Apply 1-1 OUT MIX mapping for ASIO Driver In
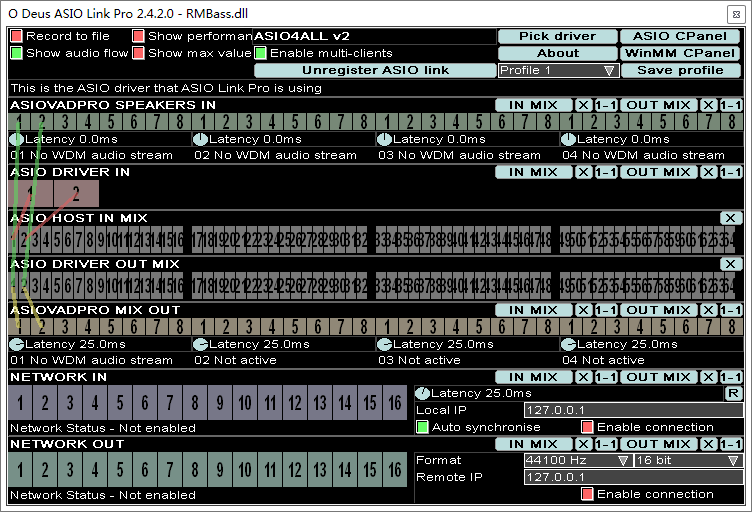 tap(731, 172)
